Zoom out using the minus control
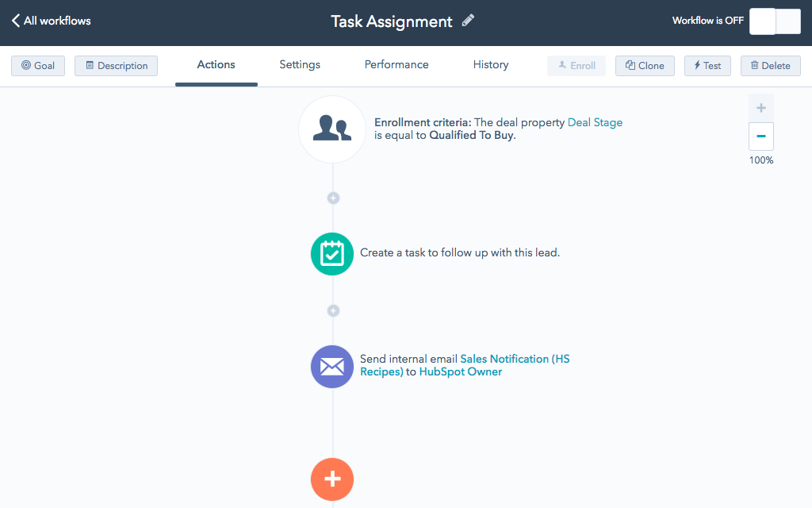 pyautogui.click(x=760, y=136)
